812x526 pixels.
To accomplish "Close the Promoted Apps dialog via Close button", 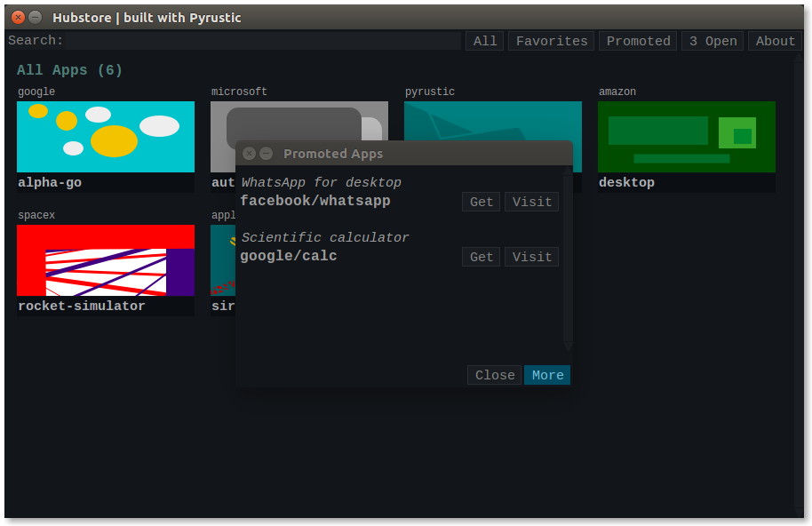I will (495, 375).
